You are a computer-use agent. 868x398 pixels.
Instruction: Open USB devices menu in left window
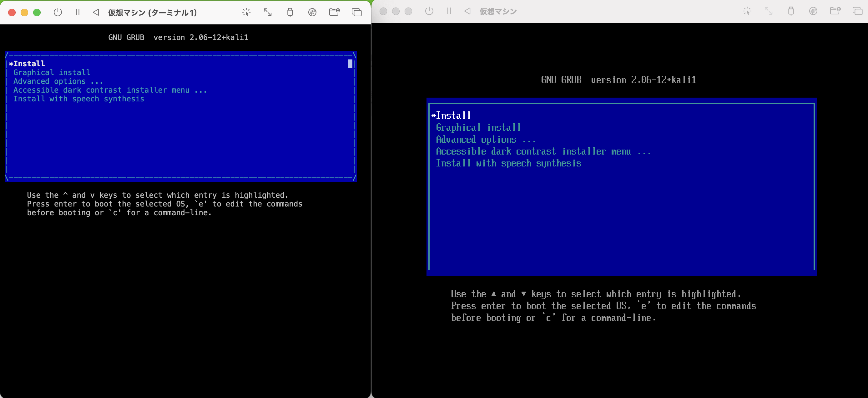pos(290,13)
